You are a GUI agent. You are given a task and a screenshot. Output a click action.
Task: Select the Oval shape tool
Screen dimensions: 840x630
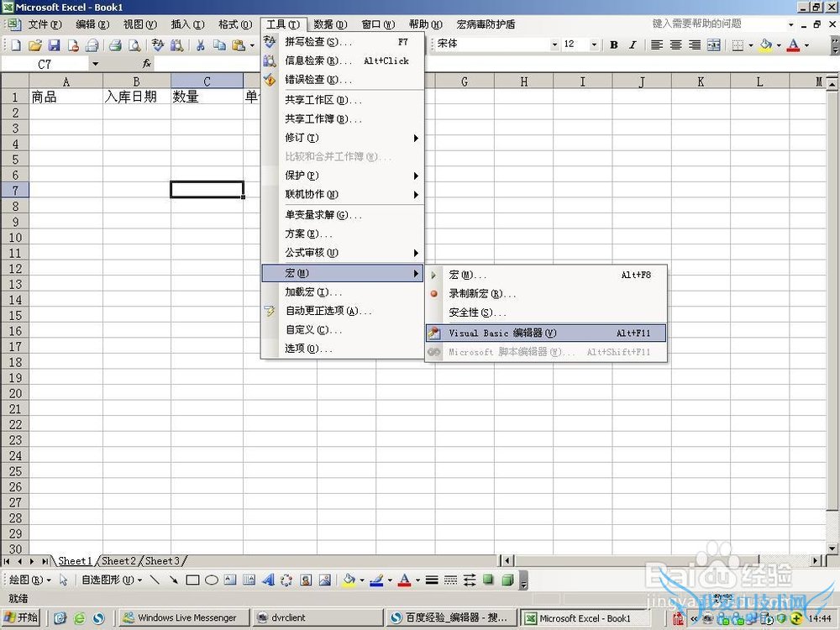coord(212,580)
